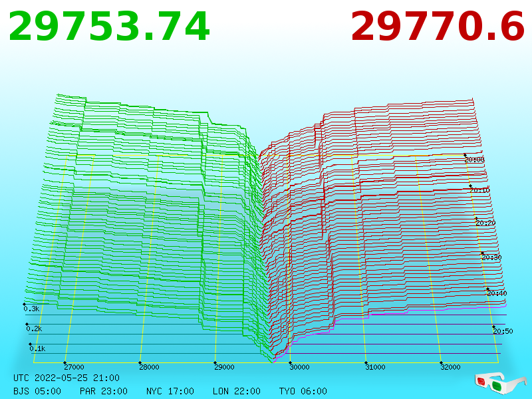Click the 20:30 time axis marker
532x399 pixels.
click(491, 258)
